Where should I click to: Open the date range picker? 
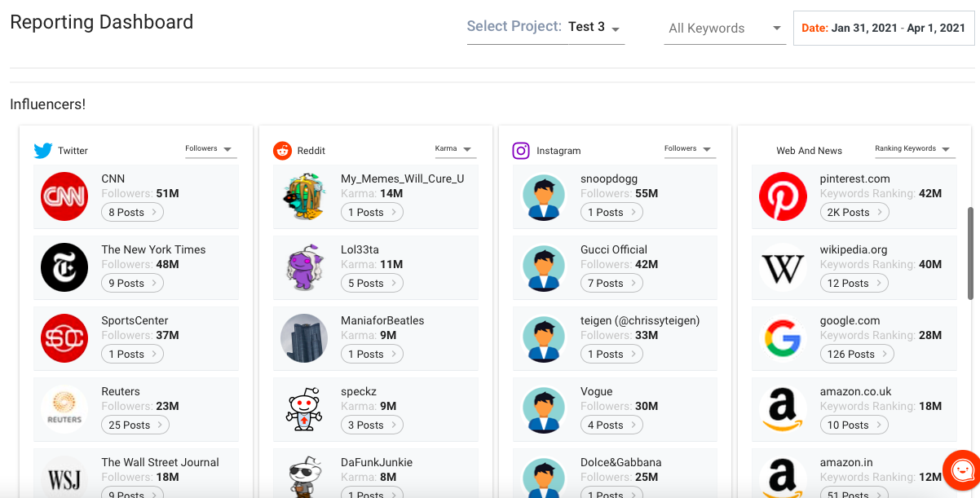pos(883,28)
